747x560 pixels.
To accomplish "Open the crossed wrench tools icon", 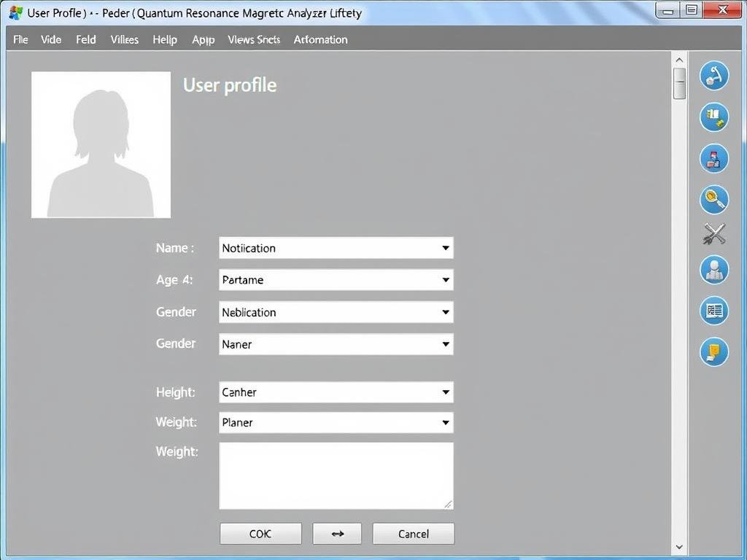I will tap(714, 234).
